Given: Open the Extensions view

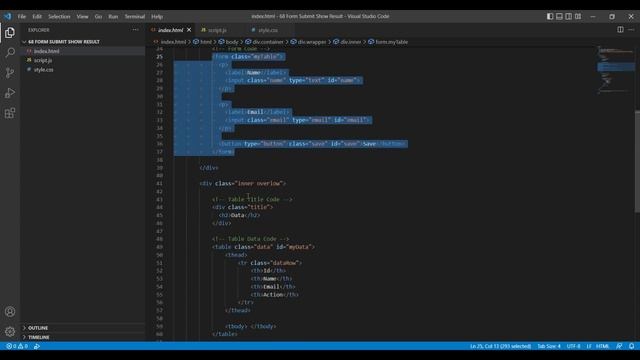Looking at the screenshot, I should (x=10, y=113).
